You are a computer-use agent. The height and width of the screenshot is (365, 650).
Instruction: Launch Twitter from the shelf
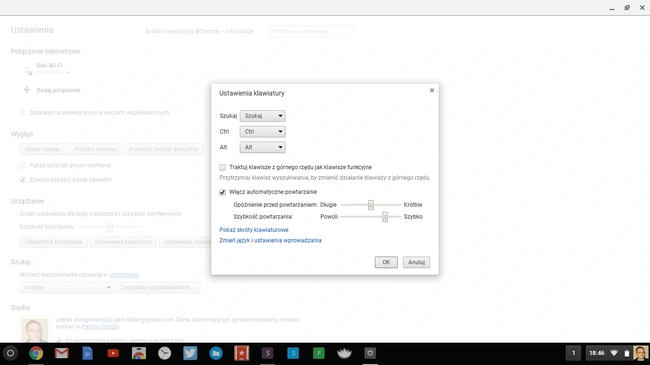pyautogui.click(x=190, y=353)
